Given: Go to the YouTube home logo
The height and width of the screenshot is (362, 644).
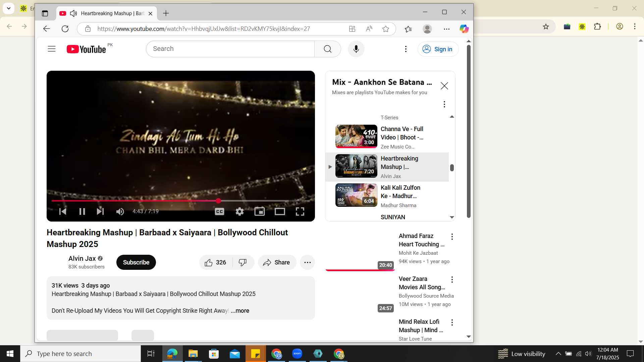Looking at the screenshot, I should click(x=86, y=49).
